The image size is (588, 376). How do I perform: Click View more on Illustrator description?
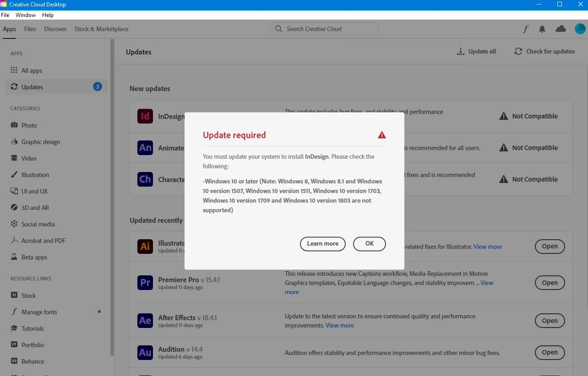[488, 247]
